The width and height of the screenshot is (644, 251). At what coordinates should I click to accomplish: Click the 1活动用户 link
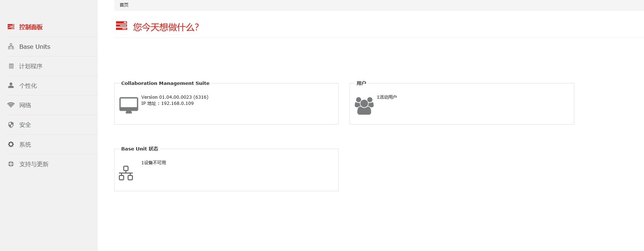387,97
